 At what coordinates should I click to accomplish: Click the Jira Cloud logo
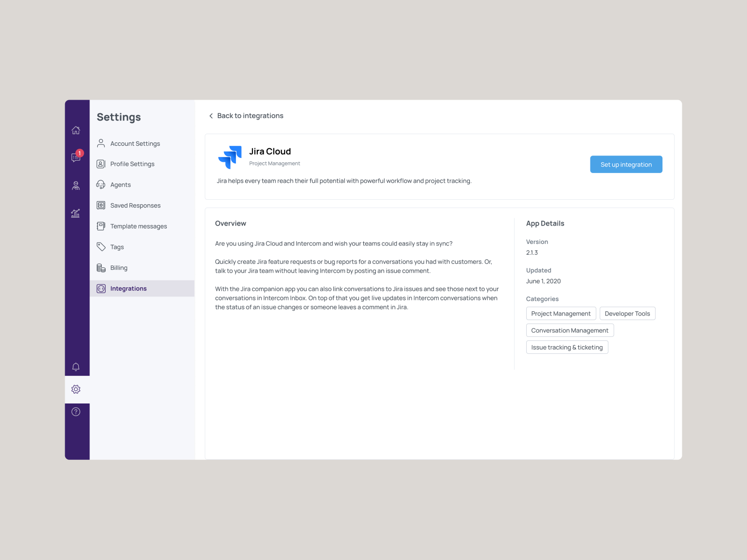pyautogui.click(x=230, y=157)
